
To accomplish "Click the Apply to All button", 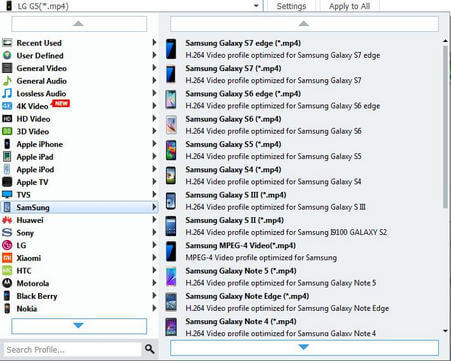I will 349,6.
